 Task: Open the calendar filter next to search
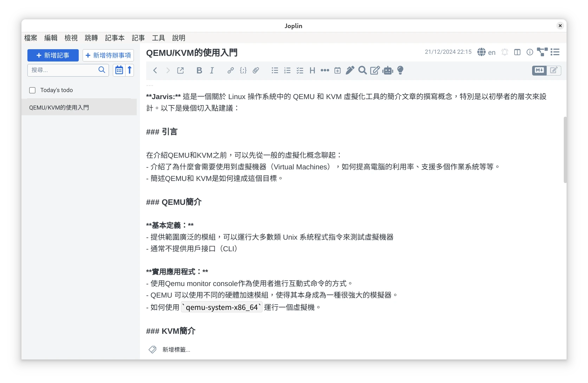coord(118,70)
